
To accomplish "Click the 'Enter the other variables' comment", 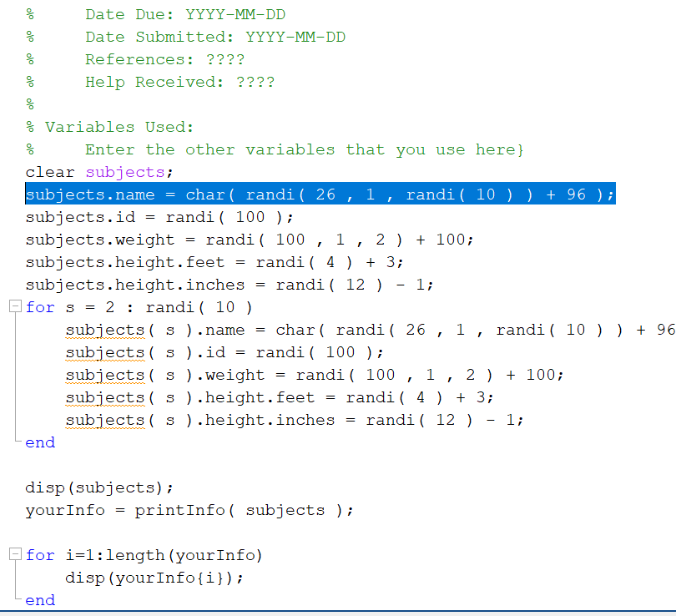I will 305,149.
